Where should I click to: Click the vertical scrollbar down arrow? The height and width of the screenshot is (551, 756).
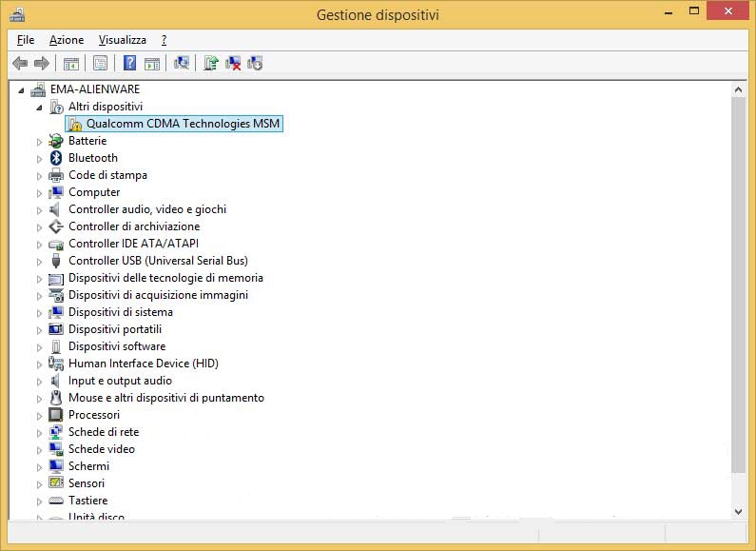(x=738, y=511)
